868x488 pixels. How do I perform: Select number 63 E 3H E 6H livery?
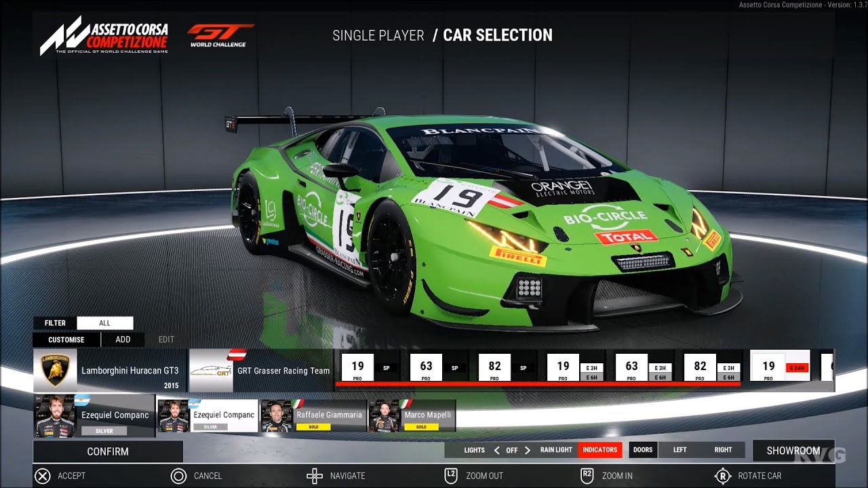tap(643, 367)
